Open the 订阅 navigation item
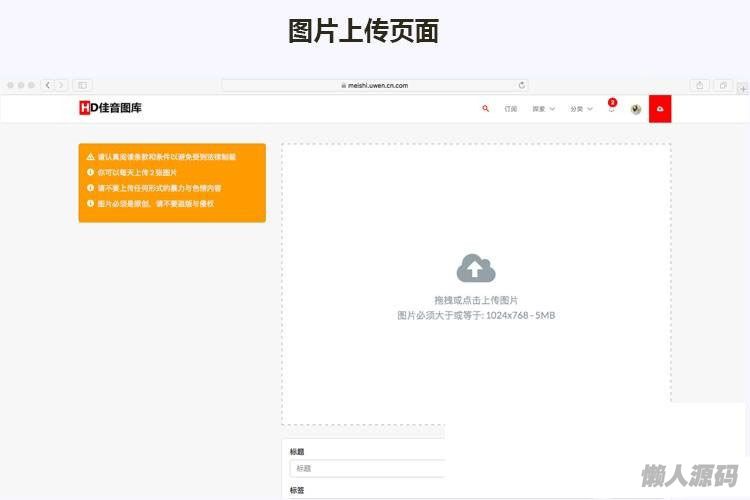Screen dimensions: 750x500 511,109
